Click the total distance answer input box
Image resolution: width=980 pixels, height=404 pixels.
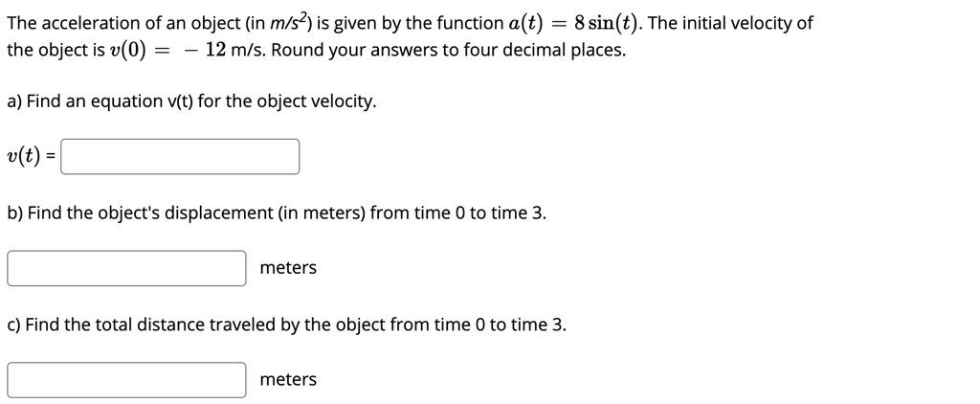126,380
